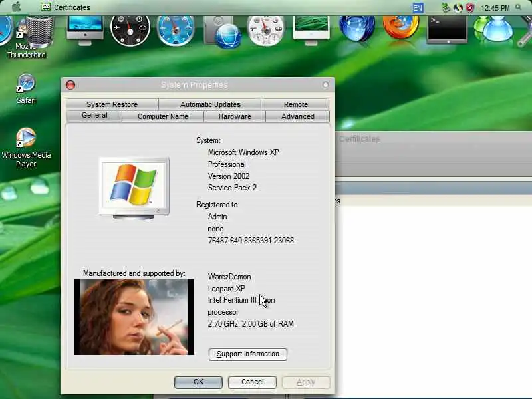Switch to the Hardware tab
This screenshot has height=399, width=532.
[x=235, y=116]
